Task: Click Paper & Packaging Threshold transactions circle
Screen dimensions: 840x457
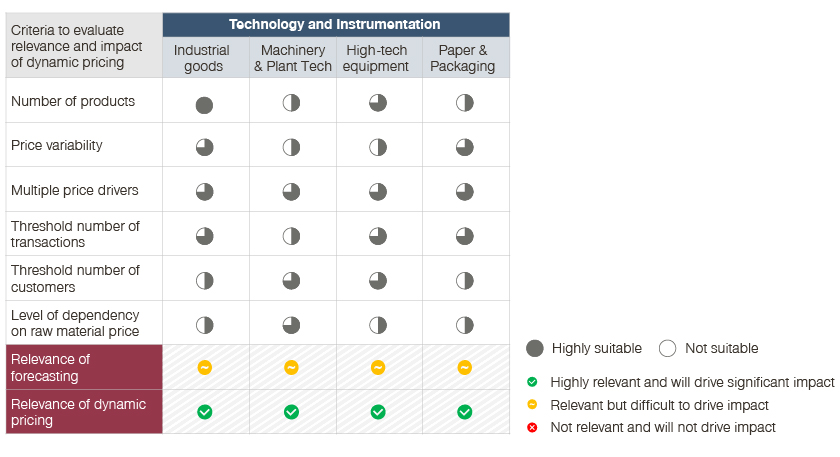Action: [x=465, y=236]
